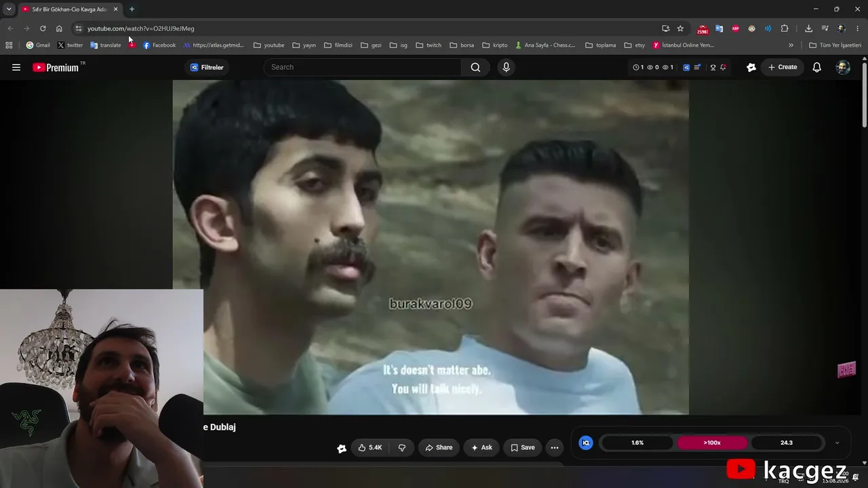View site information icon in address bar
Viewport: 868px width, 488px height.
pyautogui.click(x=79, y=28)
